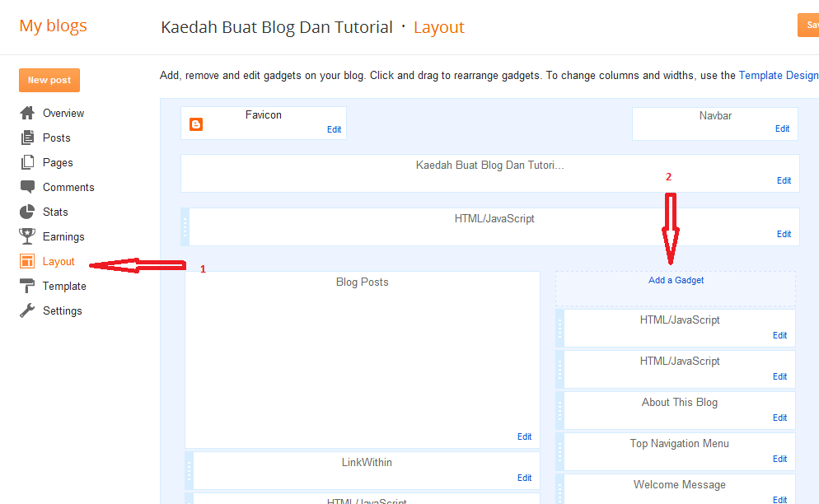Go to the Pages section
The width and height of the screenshot is (819, 504).
58,162
